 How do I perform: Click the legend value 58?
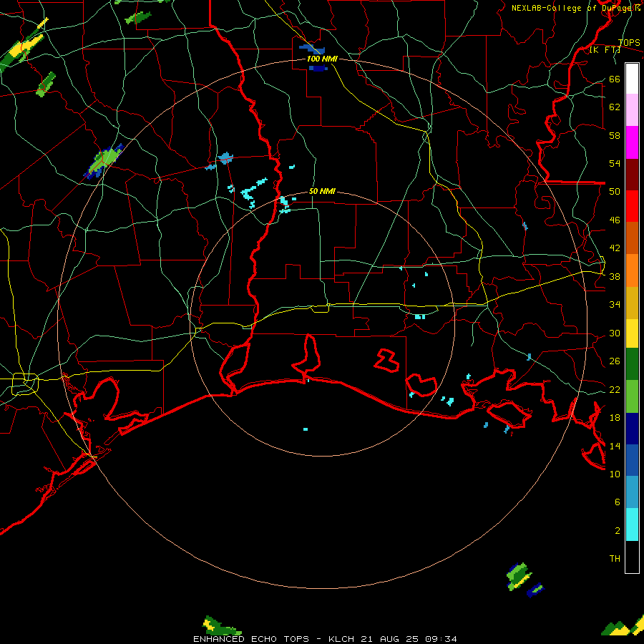[615, 135]
